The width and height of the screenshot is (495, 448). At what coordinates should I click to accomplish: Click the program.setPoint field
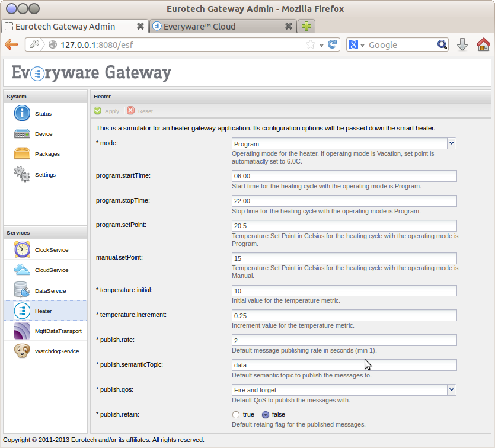pyautogui.click(x=344, y=226)
